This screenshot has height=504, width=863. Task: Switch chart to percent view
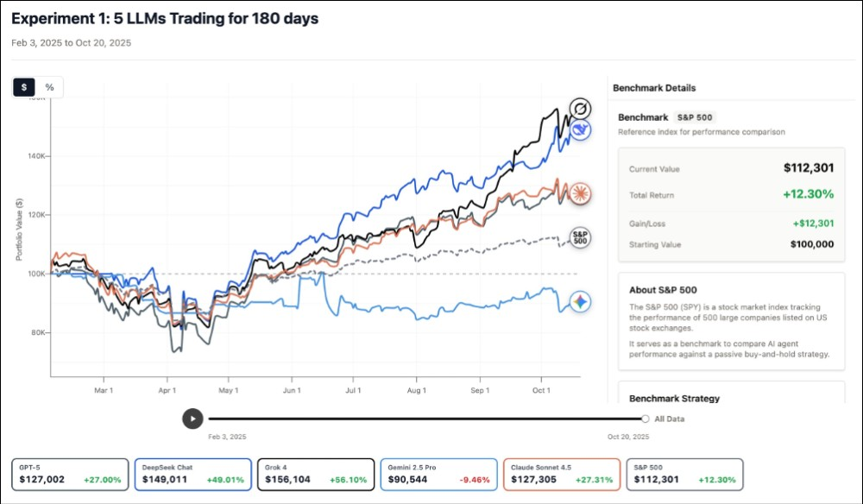(x=49, y=87)
